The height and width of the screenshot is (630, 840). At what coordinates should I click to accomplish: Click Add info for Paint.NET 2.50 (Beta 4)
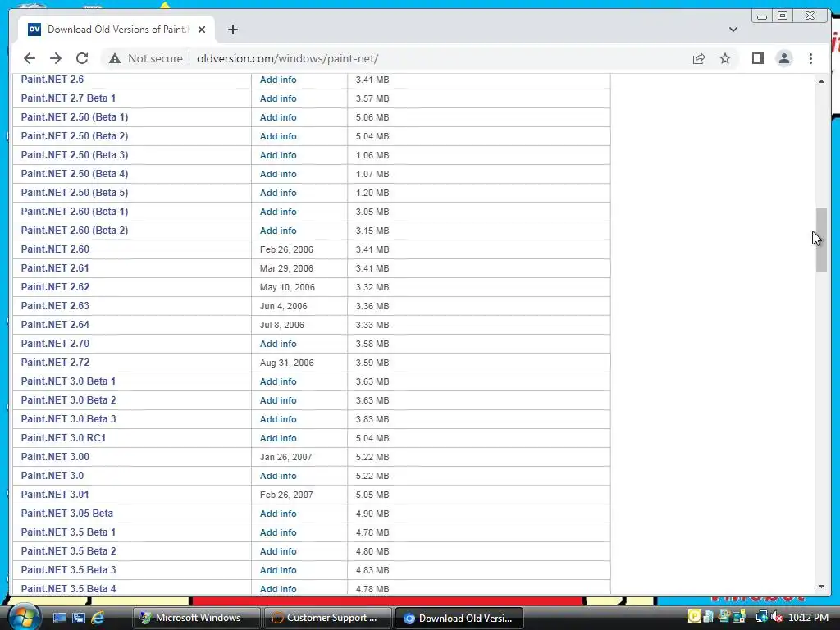[278, 174]
